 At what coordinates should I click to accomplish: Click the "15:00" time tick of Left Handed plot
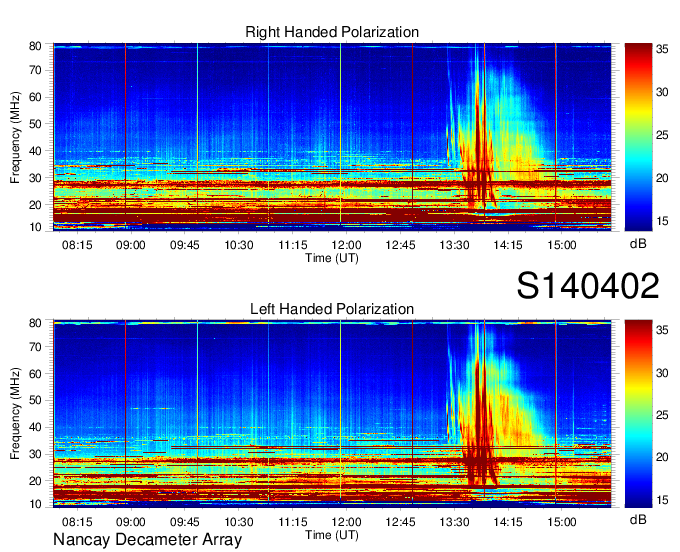click(x=562, y=522)
